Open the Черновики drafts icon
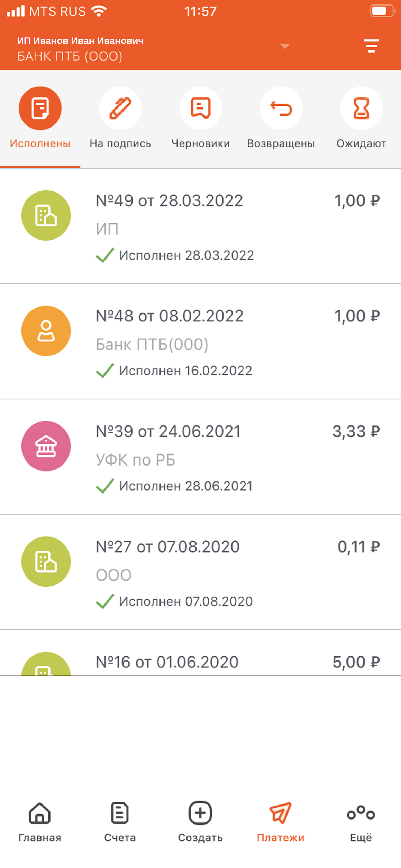The height and width of the screenshot is (868, 401). [201, 108]
